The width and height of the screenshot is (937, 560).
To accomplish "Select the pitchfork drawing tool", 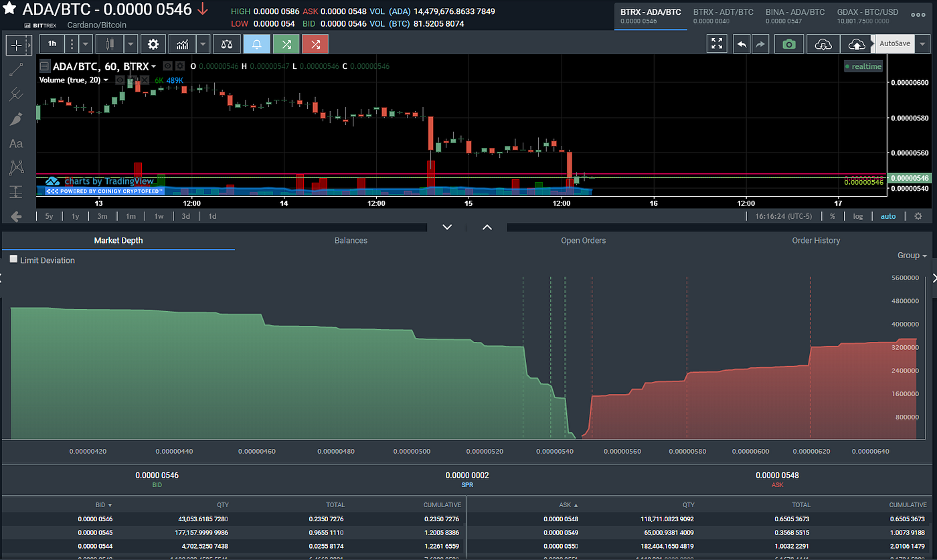I will click(x=16, y=94).
